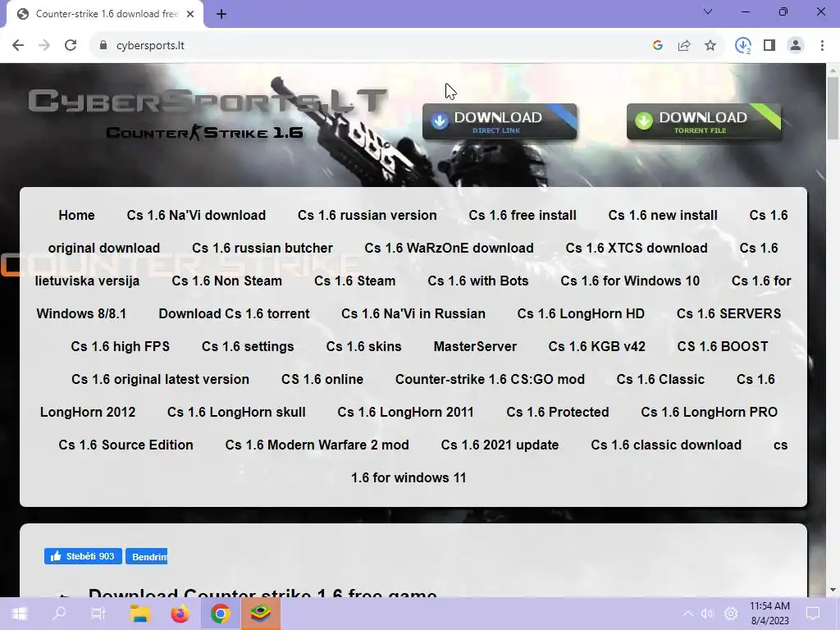Open Cs 1.6 Non Steam link
The height and width of the screenshot is (630, 840).
[226, 281]
